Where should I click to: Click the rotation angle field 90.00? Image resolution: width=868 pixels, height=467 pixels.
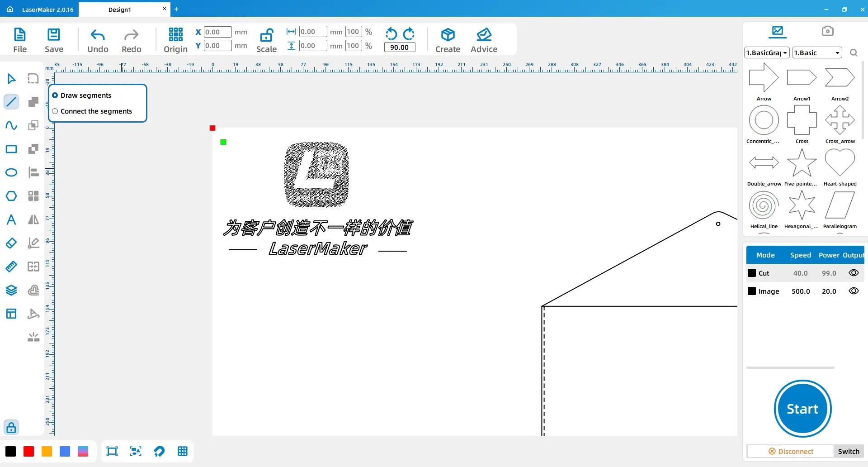(x=400, y=47)
